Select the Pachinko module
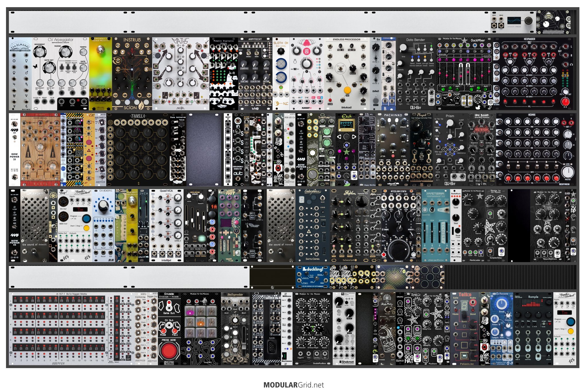 coord(393,150)
